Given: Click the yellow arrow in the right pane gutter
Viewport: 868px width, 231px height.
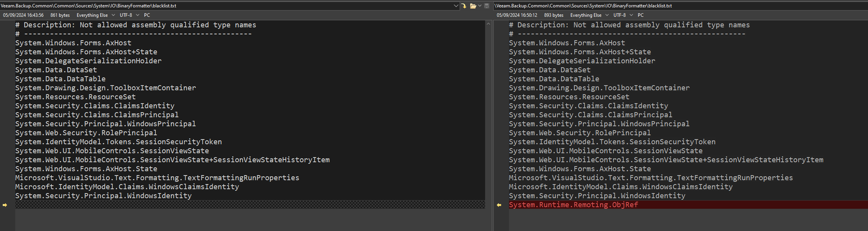Looking at the screenshot, I should pos(499,205).
